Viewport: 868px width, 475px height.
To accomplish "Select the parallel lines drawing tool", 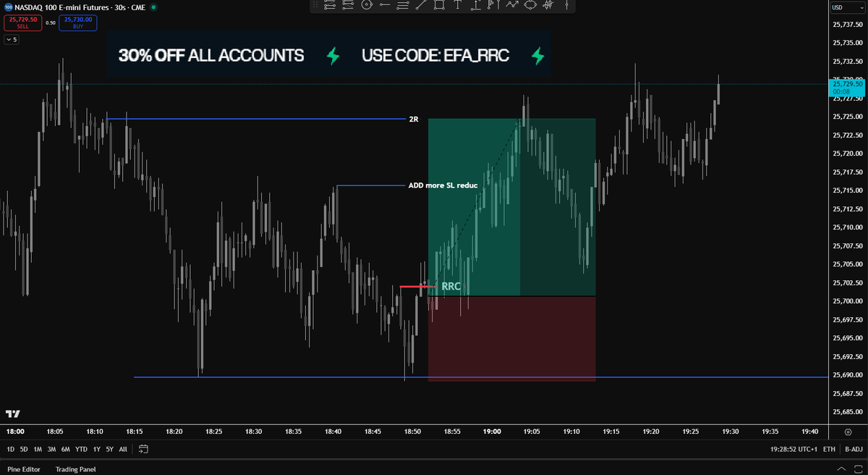I will pyautogui.click(x=403, y=5).
